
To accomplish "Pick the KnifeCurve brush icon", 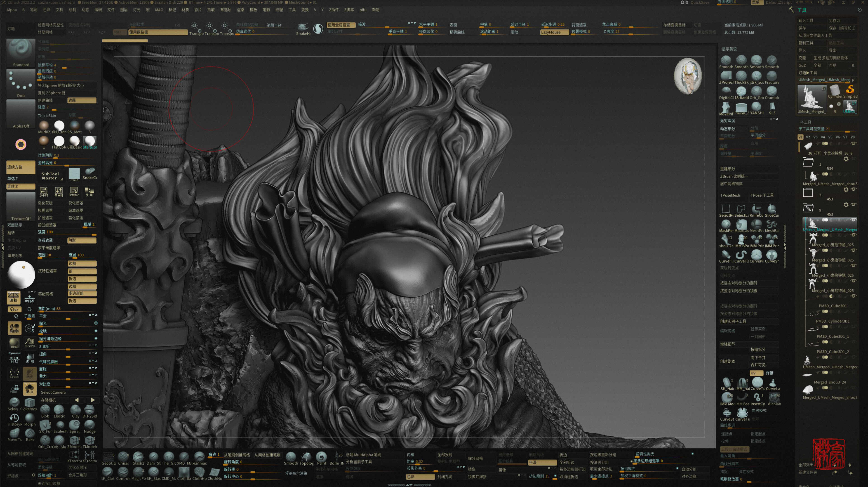I will (x=756, y=210).
